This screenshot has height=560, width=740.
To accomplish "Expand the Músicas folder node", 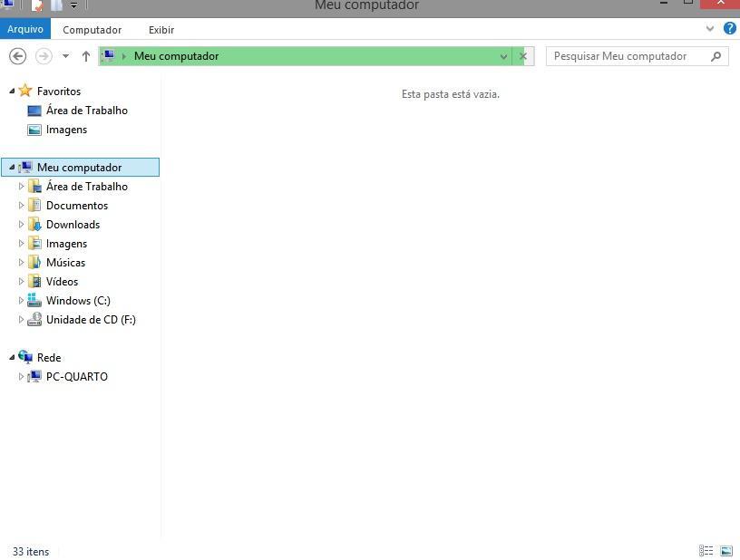I will [x=21, y=262].
